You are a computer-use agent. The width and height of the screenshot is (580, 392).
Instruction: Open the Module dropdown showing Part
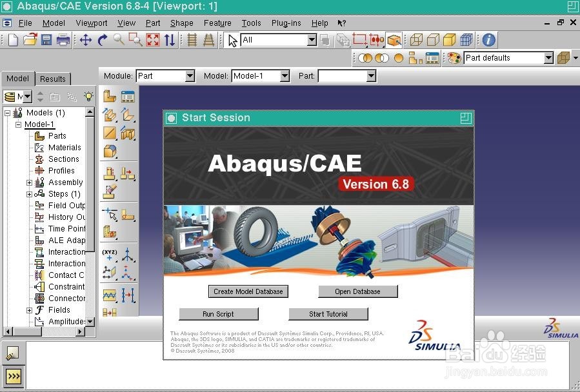tap(165, 76)
